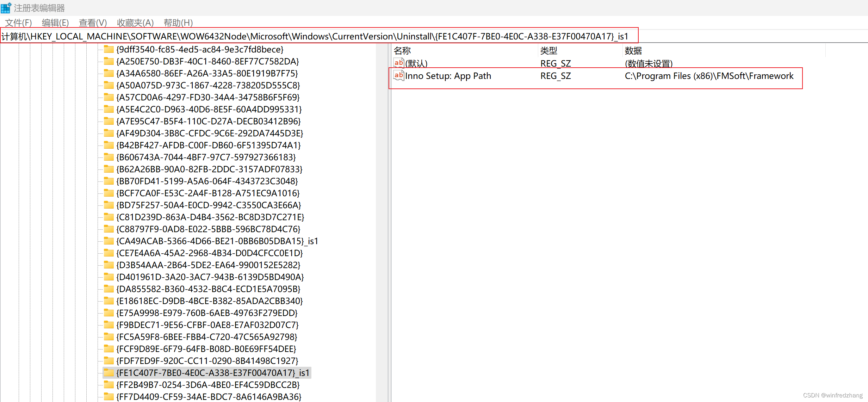The image size is (868, 402).
Task: Open the 编辑(E) menu
Action: (55, 23)
